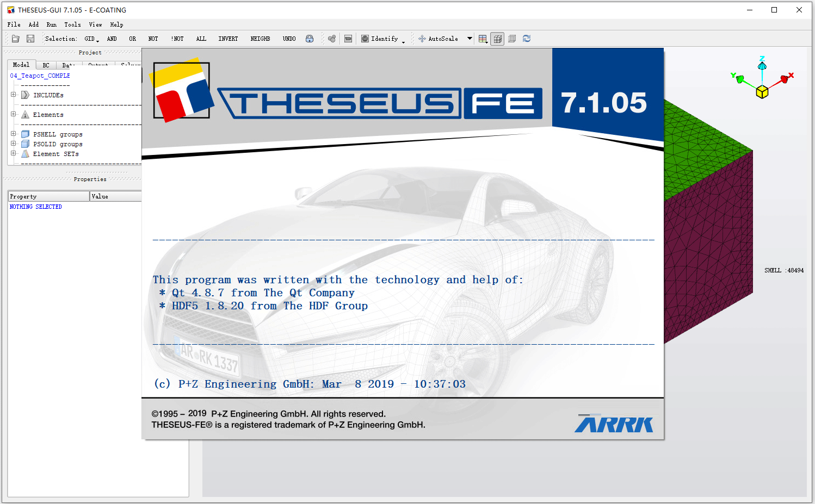Open the File menu
The image size is (815, 504).
click(x=14, y=24)
